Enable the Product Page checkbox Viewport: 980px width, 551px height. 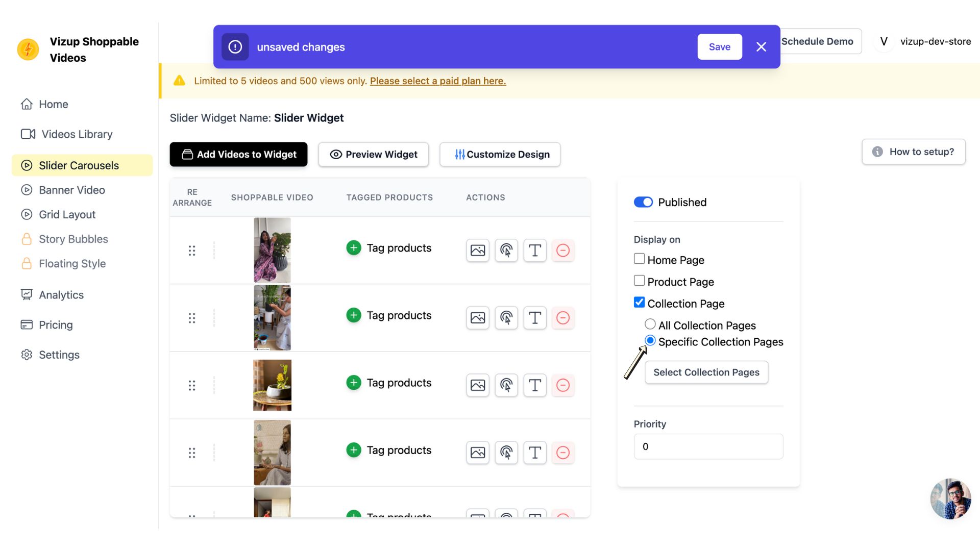pos(640,281)
